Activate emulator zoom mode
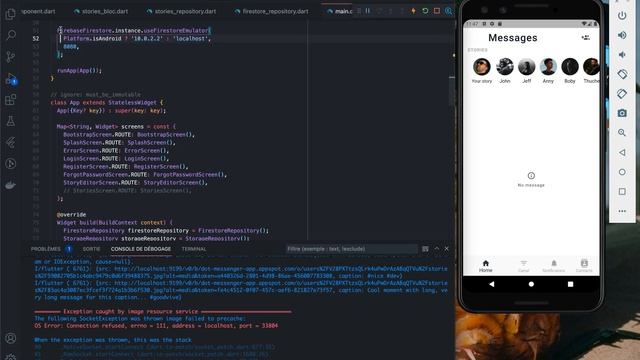This screenshot has height=360, width=640. pos(622,133)
